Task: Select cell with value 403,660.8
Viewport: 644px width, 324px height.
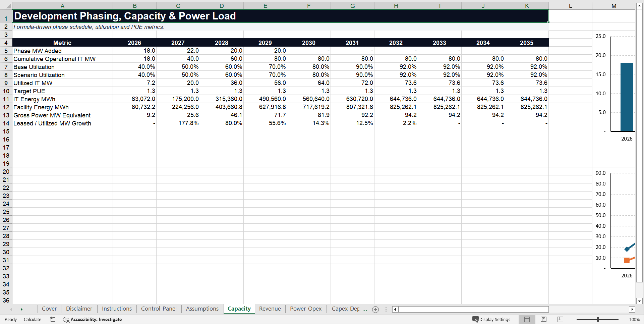Action: tap(222, 107)
